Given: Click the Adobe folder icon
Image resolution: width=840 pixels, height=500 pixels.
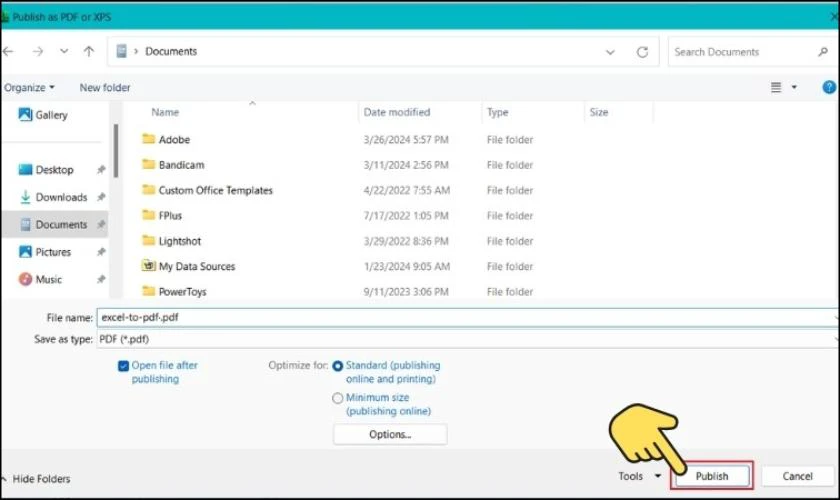Looking at the screenshot, I should [148, 139].
